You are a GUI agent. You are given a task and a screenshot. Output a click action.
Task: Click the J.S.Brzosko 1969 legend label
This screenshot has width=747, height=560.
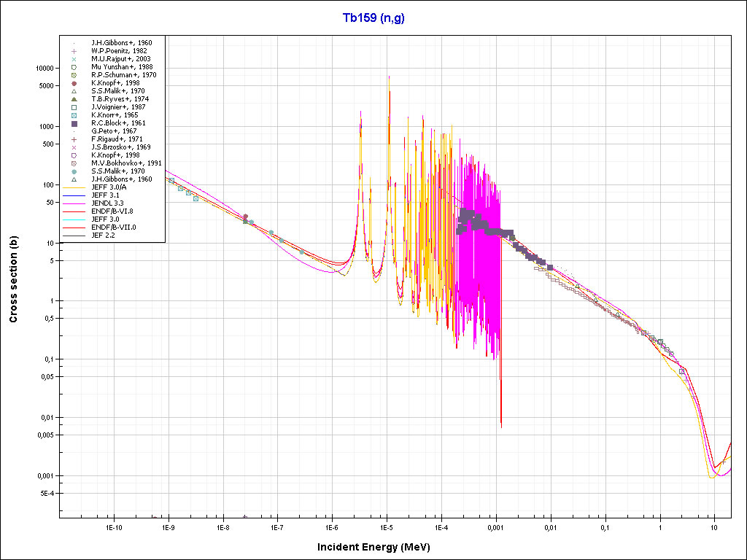pos(120,147)
